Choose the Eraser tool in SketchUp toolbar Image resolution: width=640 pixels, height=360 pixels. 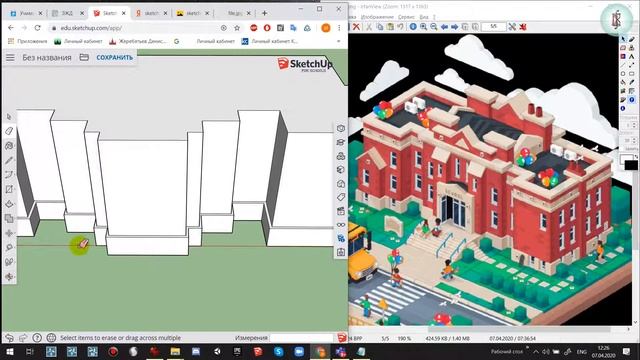point(9,131)
